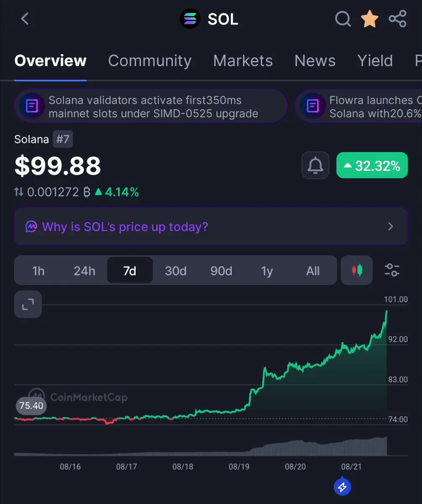Select the 90d timeframe

(221, 271)
